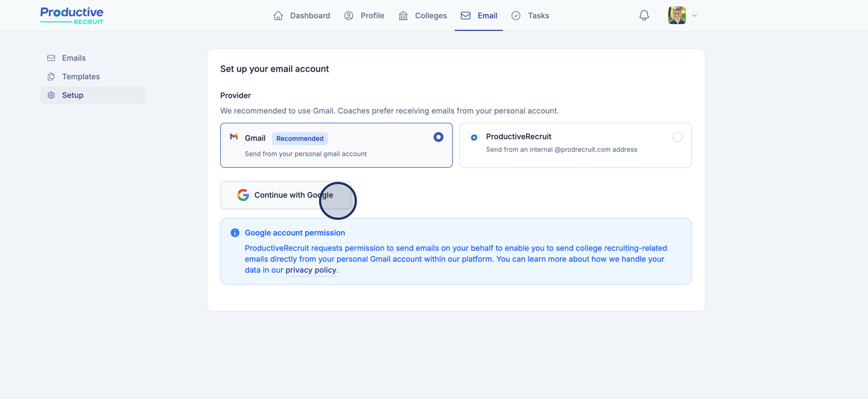Open the privacy policy link
This screenshot has width=868, height=399.
pyautogui.click(x=311, y=270)
